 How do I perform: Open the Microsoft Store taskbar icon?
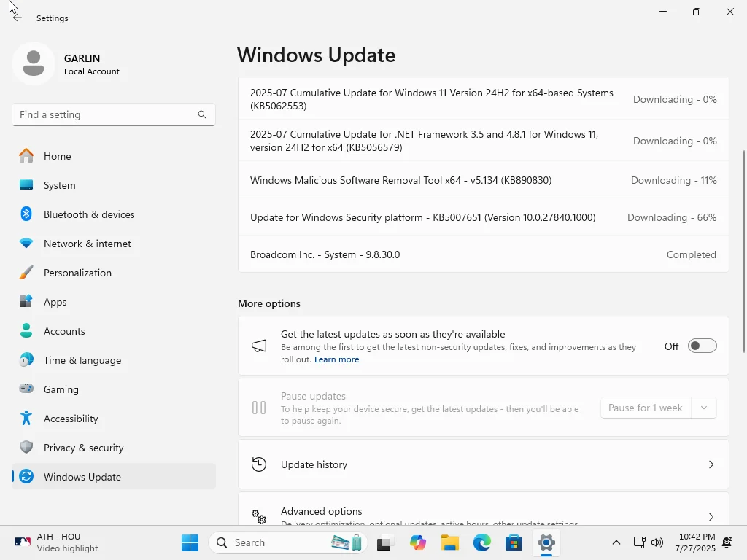pyautogui.click(x=514, y=542)
